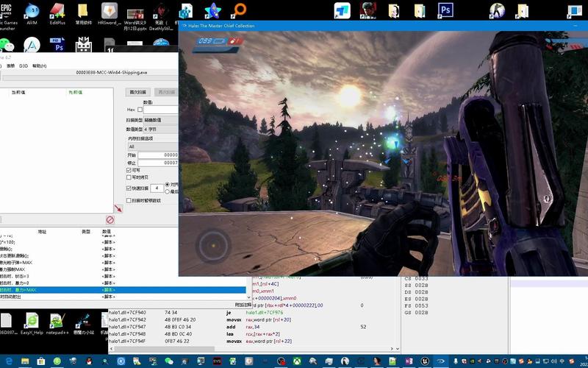Toggle the Hex checkbox

[x=140, y=109]
